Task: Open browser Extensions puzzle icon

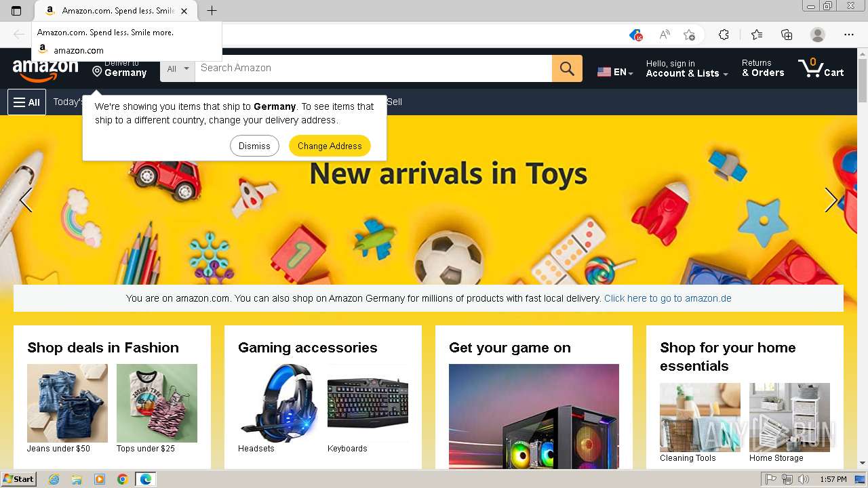Action: 724,35
